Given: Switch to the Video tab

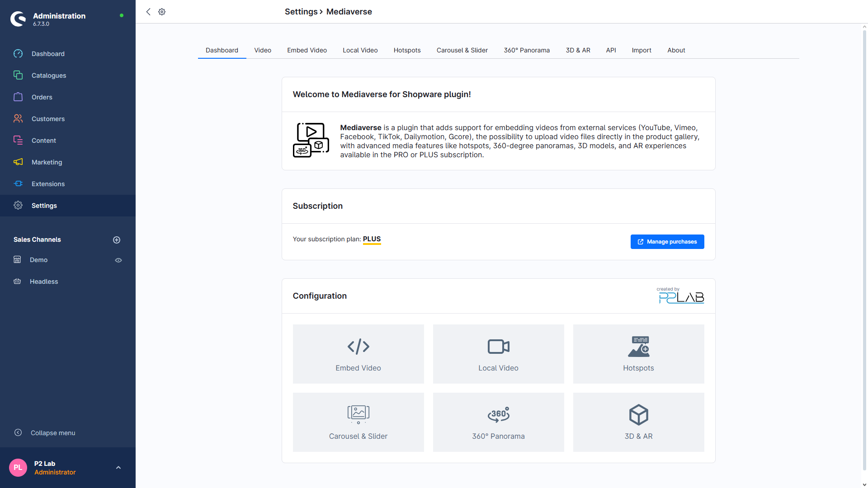Looking at the screenshot, I should pyautogui.click(x=263, y=50).
